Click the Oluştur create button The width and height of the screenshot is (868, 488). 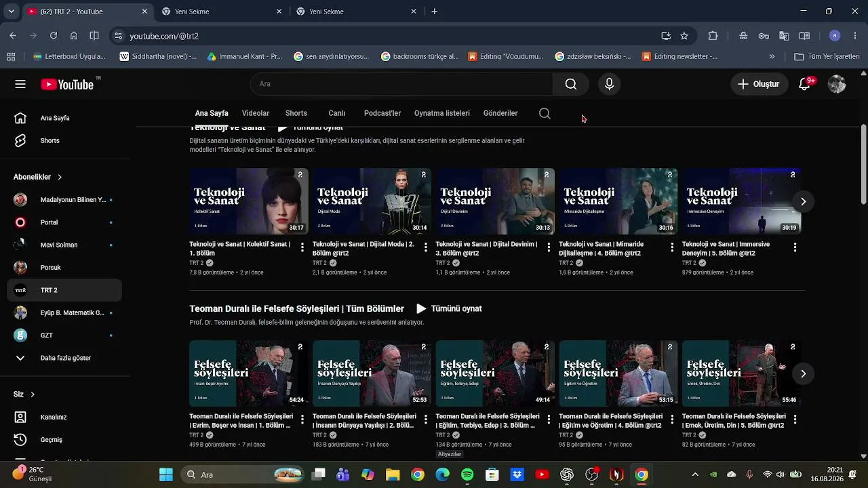tap(759, 84)
